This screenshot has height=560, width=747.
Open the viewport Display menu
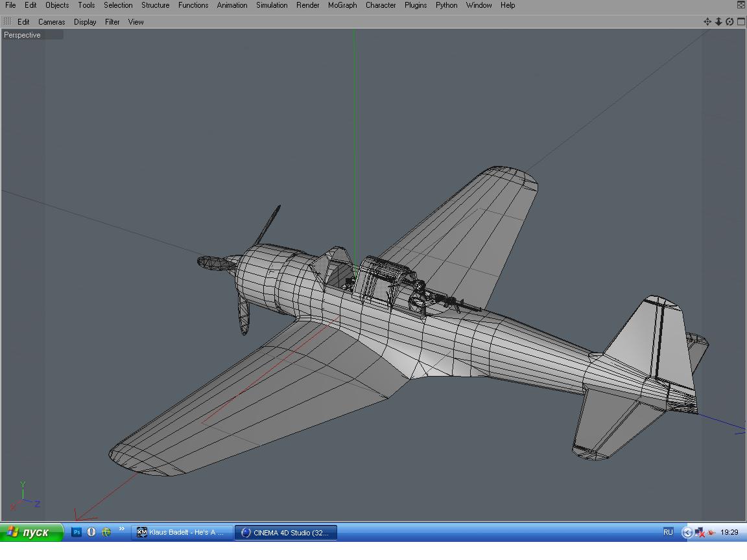point(85,22)
